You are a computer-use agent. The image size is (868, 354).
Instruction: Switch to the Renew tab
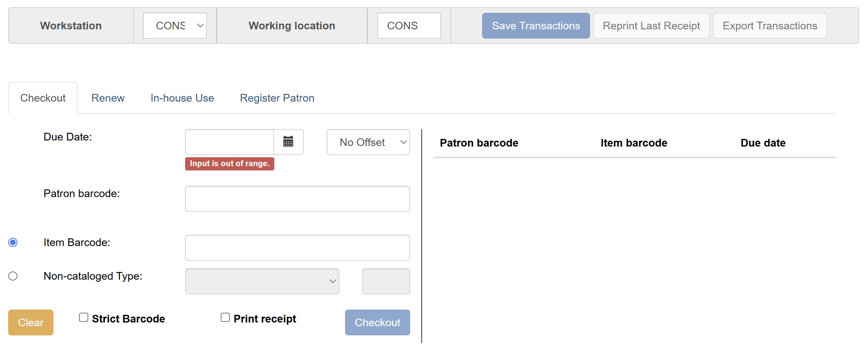108,98
